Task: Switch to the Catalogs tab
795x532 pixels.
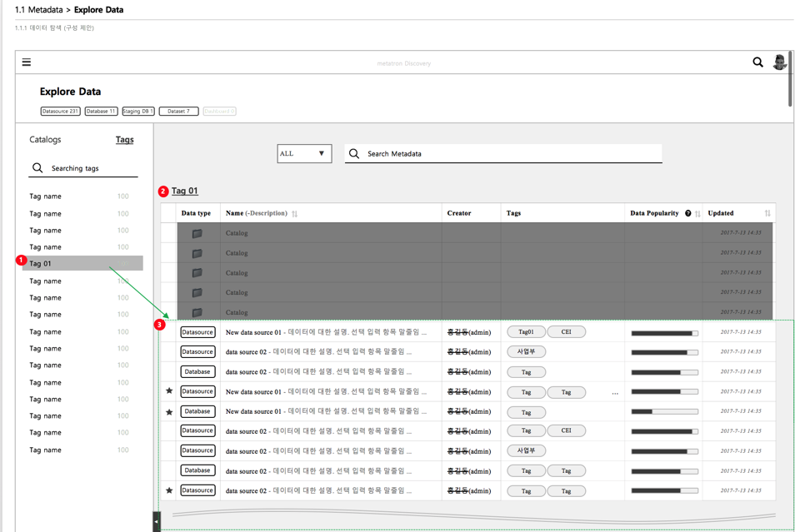Action: [x=45, y=139]
